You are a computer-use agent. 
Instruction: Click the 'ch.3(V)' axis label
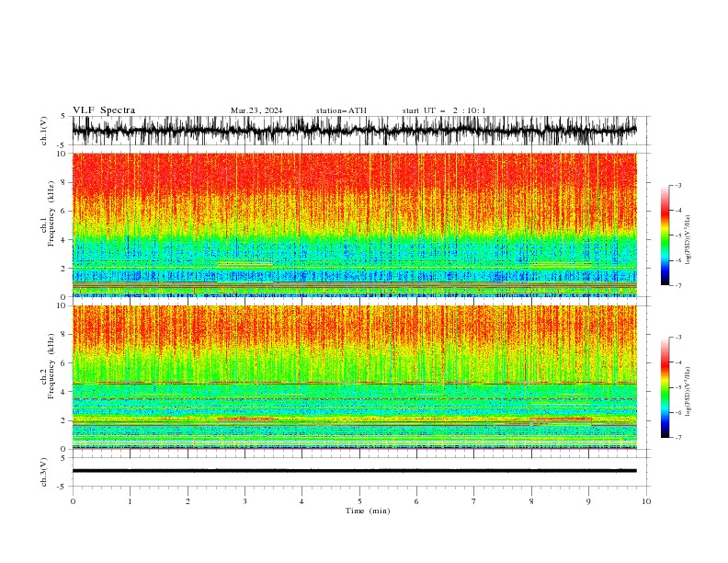(44, 472)
